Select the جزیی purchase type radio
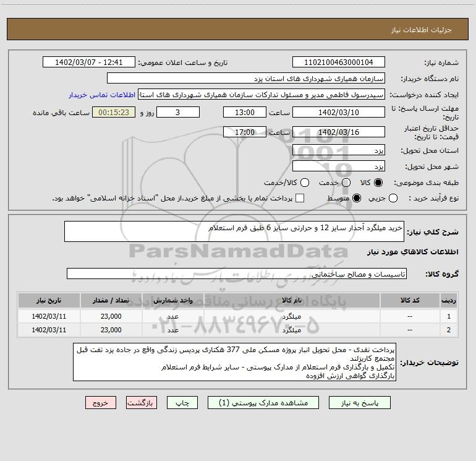The width and height of the screenshot is (476, 461). click(393, 198)
